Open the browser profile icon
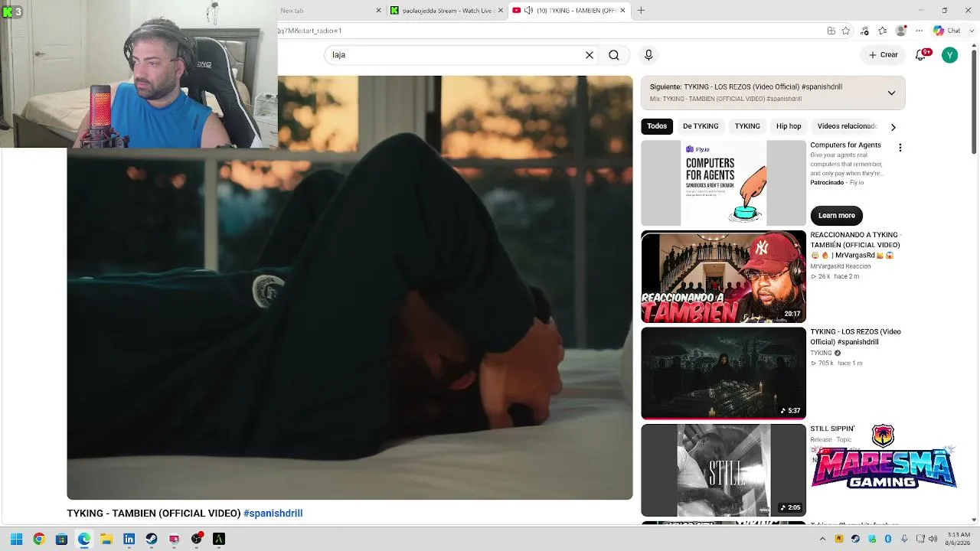This screenshot has height=551, width=980. click(x=901, y=31)
